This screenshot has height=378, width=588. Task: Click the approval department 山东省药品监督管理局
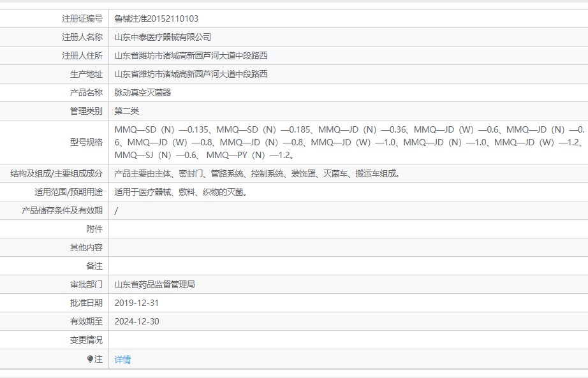coord(154,284)
